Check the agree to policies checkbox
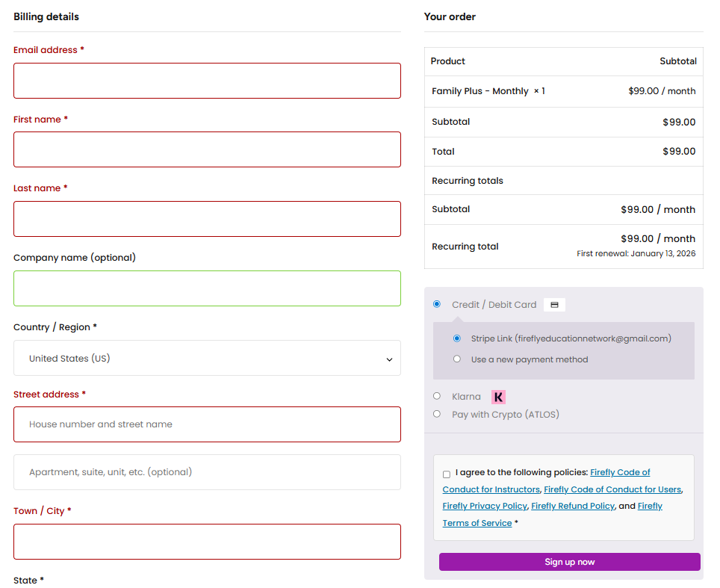720x588 pixels. pos(447,474)
